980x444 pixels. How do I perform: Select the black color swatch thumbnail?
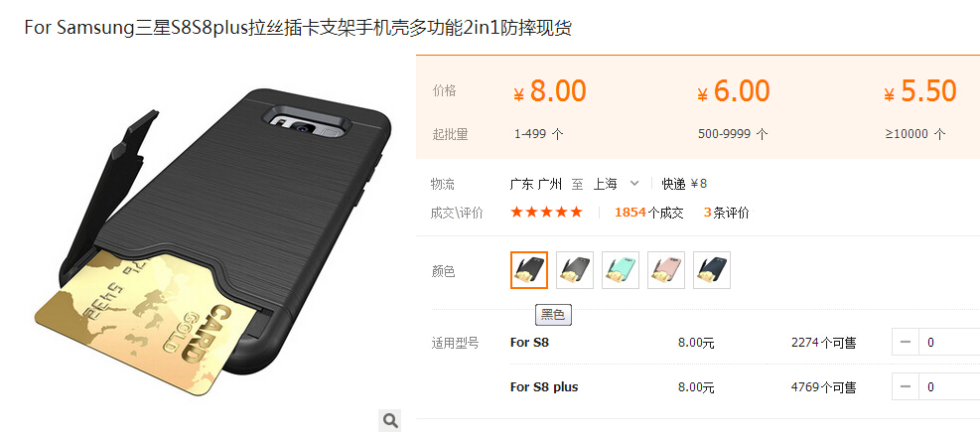click(529, 270)
